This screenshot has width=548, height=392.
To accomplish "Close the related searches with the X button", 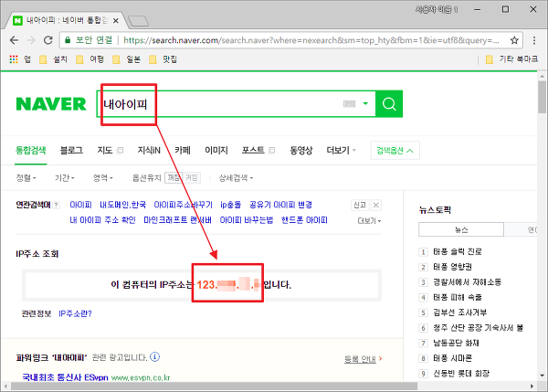I will [x=375, y=205].
